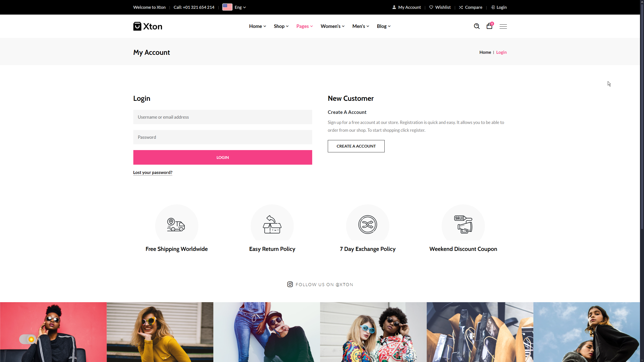Open the Blog menu

coord(383,26)
